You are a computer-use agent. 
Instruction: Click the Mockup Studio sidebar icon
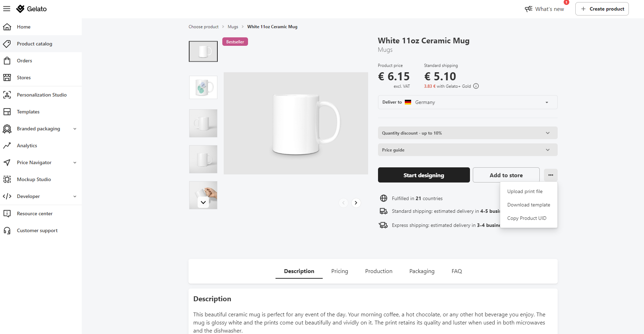[7, 179]
